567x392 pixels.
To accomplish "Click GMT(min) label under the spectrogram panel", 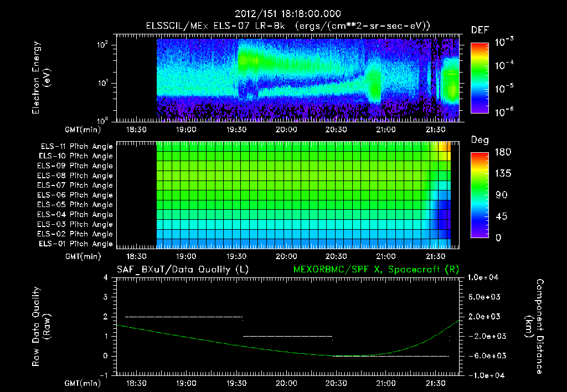I will point(83,130).
